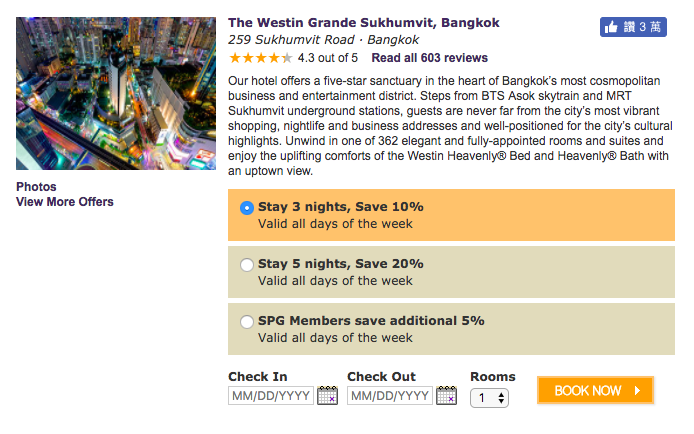
Task: Open the Photos link
Action: tap(36, 187)
